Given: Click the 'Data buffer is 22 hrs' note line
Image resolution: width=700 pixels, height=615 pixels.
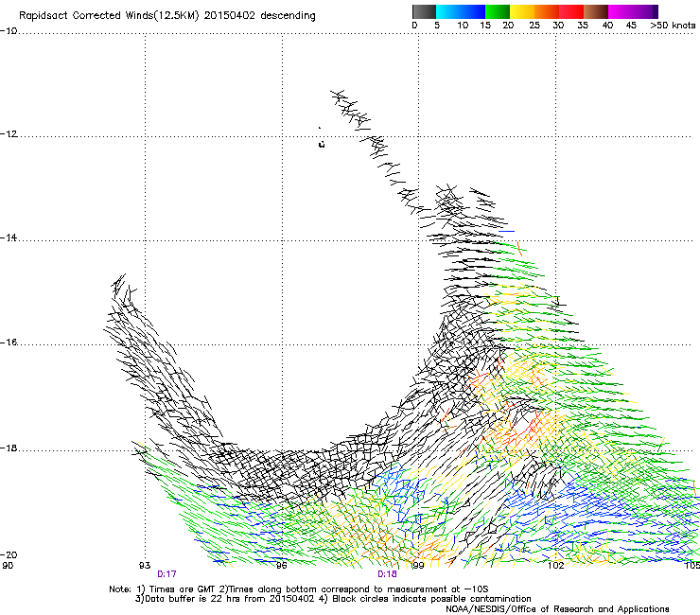Looking at the screenshot, I should tap(333, 599).
